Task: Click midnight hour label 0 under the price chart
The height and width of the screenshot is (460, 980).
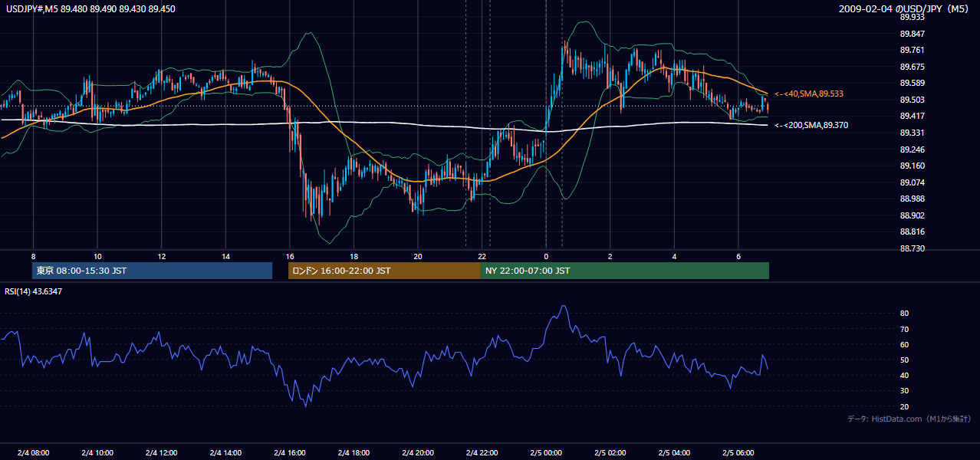Action: [546, 256]
